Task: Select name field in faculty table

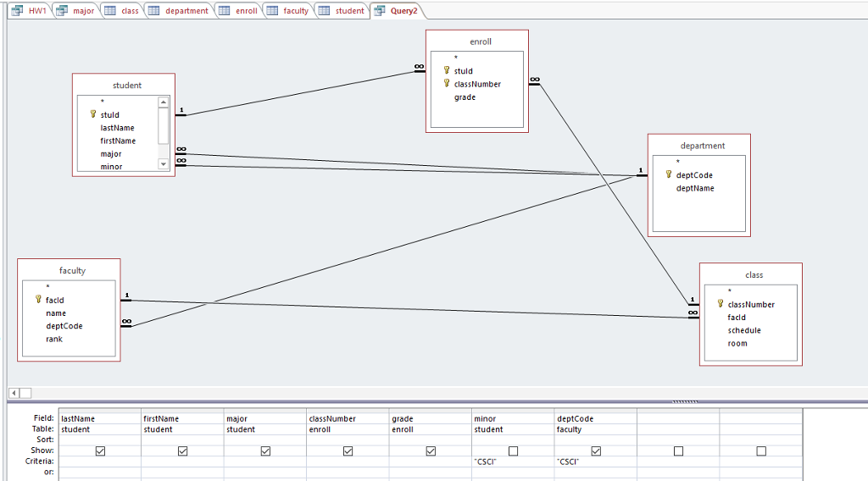Action: (x=56, y=313)
